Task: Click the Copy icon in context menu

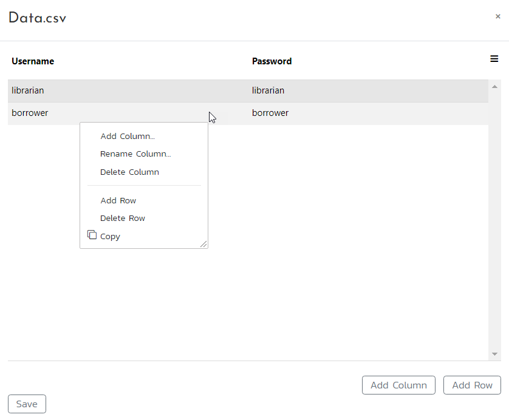Action: pyautogui.click(x=92, y=235)
